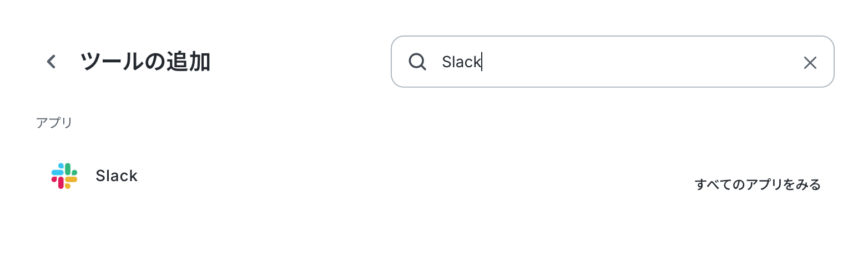Clear the search with the X icon
Image resolution: width=868 pixels, height=270 pixels.
(x=810, y=63)
